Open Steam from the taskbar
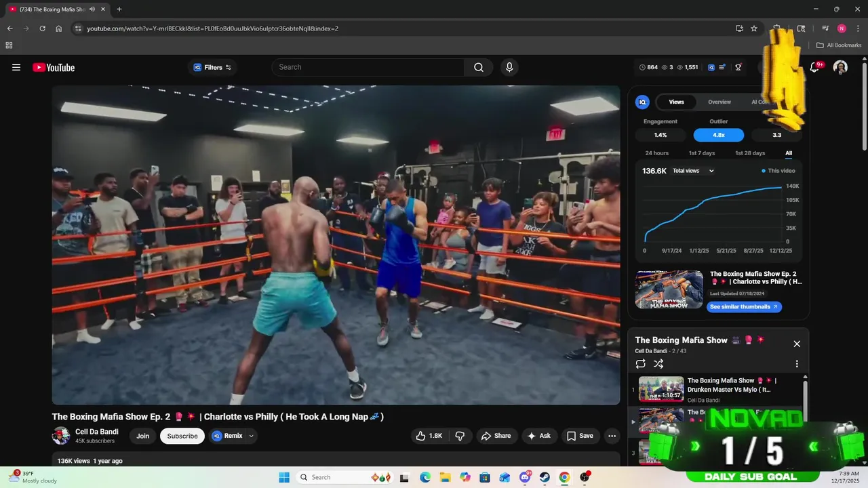The width and height of the screenshot is (868, 488). (545, 477)
